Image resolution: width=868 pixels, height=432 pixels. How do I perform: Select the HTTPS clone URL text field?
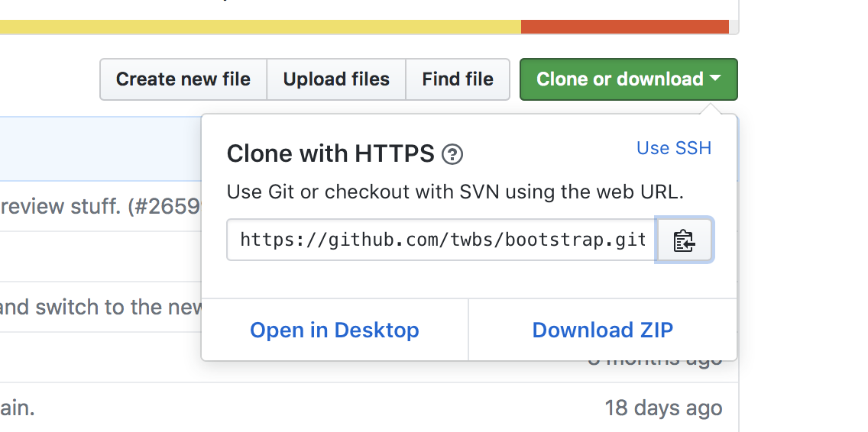click(442, 240)
